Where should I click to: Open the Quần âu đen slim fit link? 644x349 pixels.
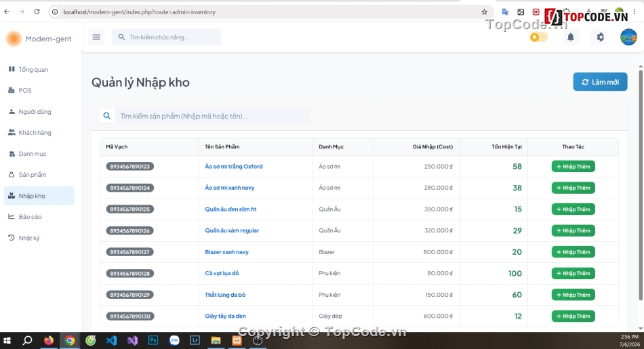click(230, 209)
